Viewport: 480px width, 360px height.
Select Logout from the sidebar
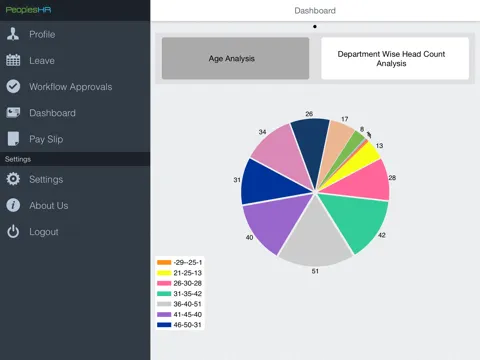point(75,231)
